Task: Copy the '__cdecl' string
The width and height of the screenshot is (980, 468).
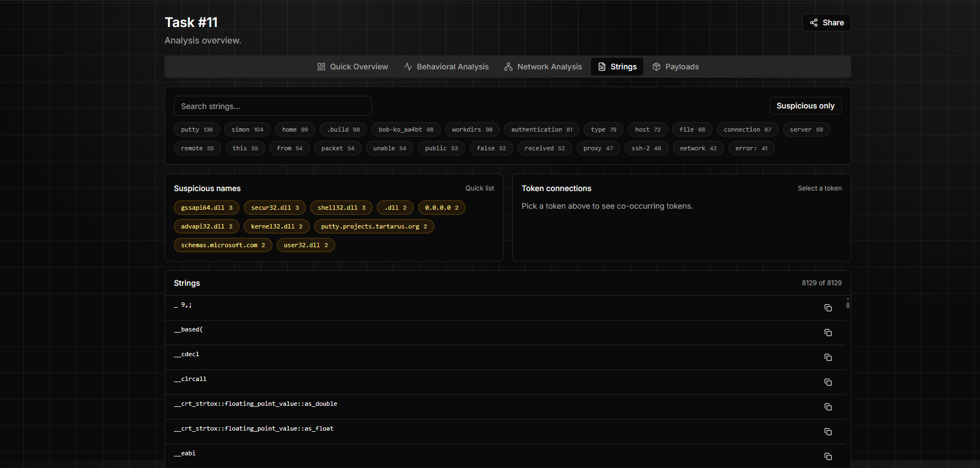Action: (x=828, y=357)
